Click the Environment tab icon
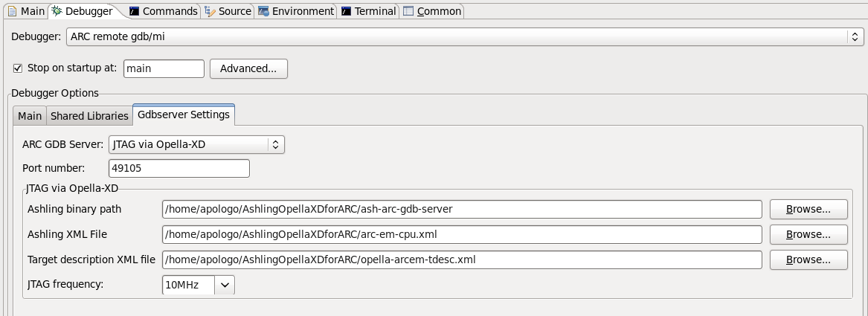The image size is (868, 316). coord(263,11)
